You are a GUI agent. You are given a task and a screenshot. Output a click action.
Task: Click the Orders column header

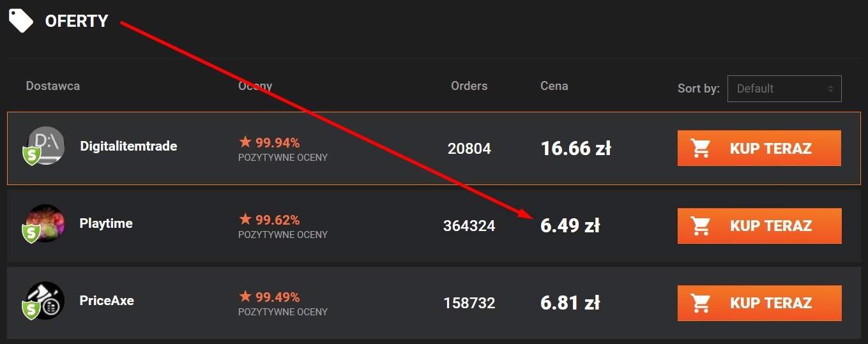(x=469, y=86)
